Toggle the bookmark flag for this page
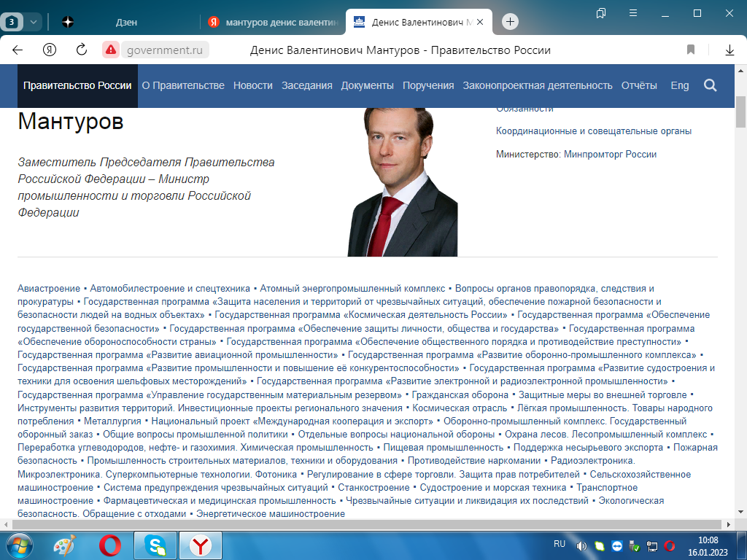The image size is (747, 560). [689, 51]
